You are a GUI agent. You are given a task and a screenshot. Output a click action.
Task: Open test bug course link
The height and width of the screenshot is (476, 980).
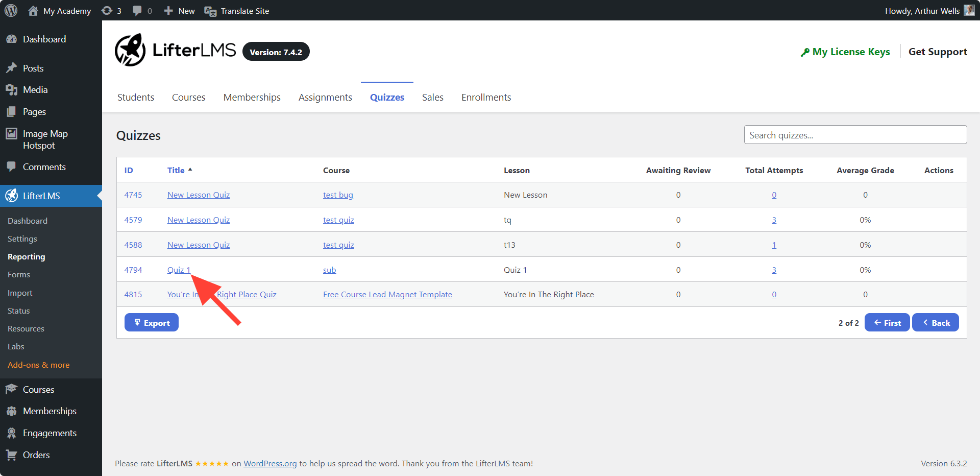(338, 195)
